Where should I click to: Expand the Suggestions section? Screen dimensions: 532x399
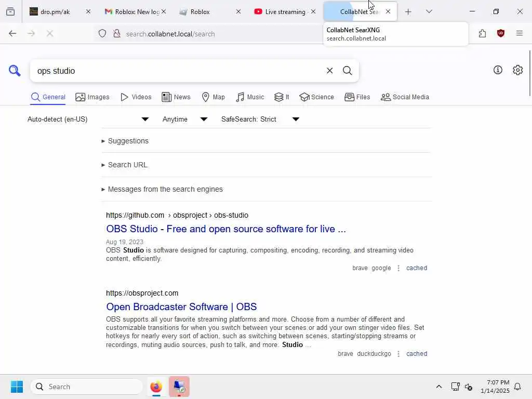125,141
